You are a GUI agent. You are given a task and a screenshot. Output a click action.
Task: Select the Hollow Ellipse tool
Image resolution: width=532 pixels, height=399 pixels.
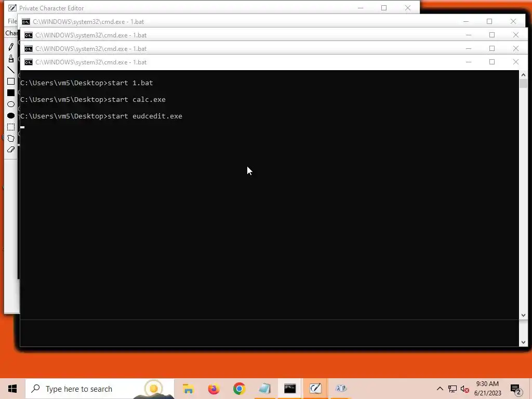pyautogui.click(x=11, y=104)
